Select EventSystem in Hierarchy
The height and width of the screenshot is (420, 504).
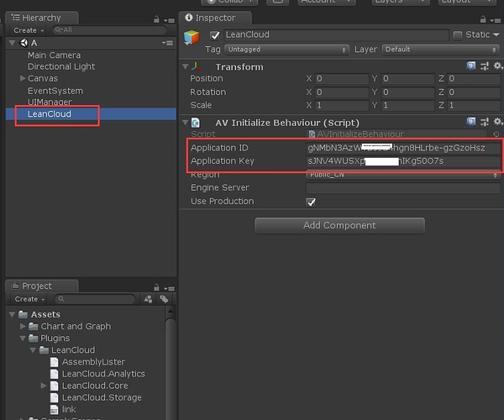click(x=55, y=91)
